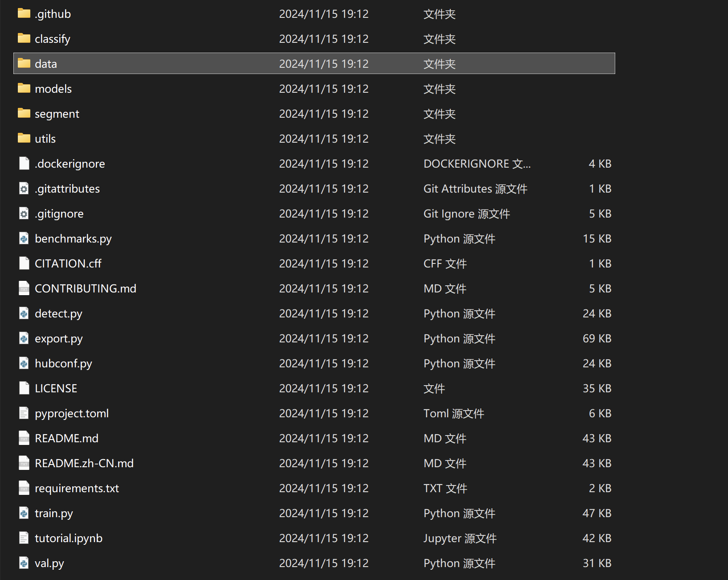Viewport: 728px width, 580px height.
Task: Click the Jupyter 源文件 type cell
Action: pos(460,539)
